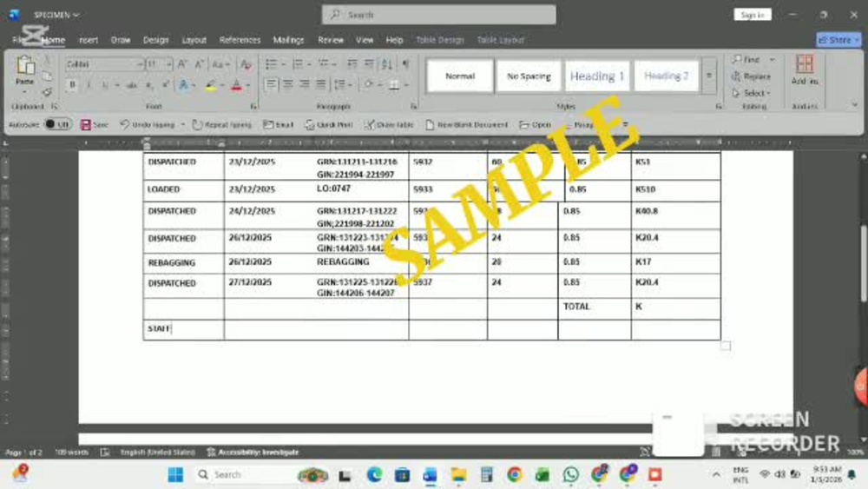Click New Blank Document in the toolbar
The width and height of the screenshot is (868, 489).
(x=467, y=124)
